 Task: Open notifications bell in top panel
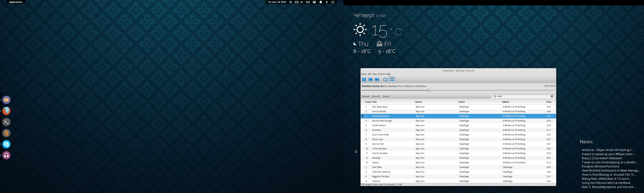(x=321, y=2)
